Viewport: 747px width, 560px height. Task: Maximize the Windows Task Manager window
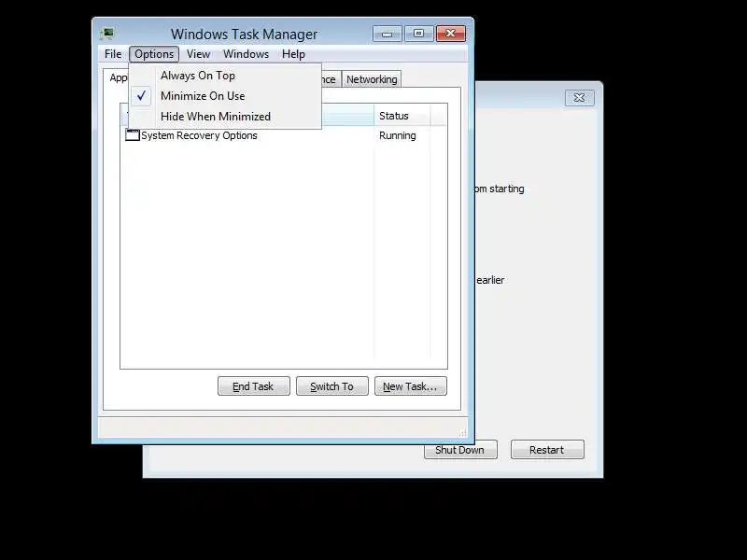418,34
